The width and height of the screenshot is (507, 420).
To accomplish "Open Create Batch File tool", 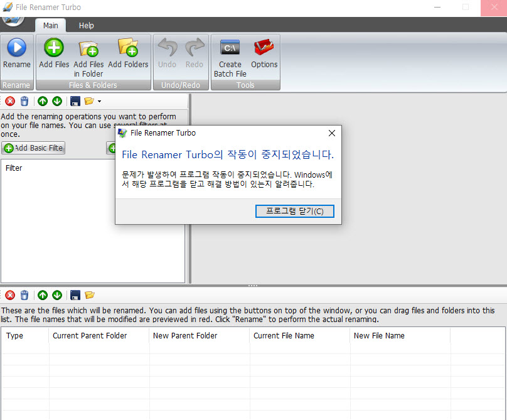I will 230,48.
